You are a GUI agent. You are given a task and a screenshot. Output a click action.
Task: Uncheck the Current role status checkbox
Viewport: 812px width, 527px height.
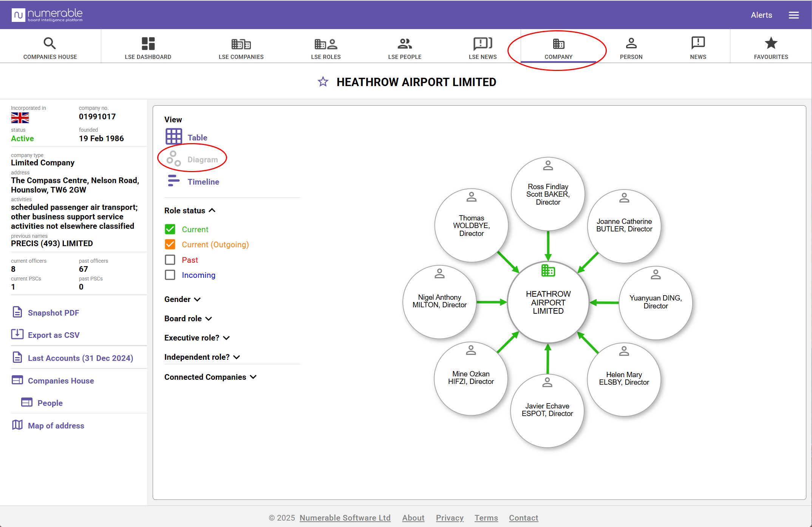[170, 229]
